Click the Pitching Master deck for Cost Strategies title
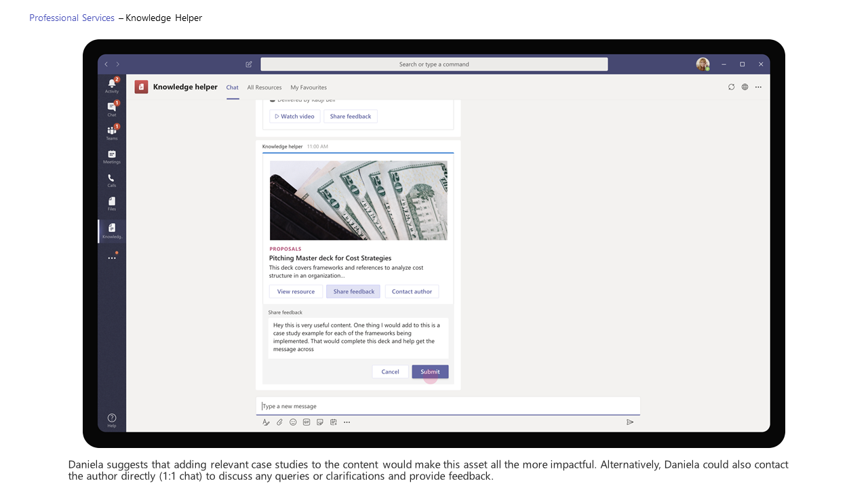The width and height of the screenshot is (868, 488). 330,258
